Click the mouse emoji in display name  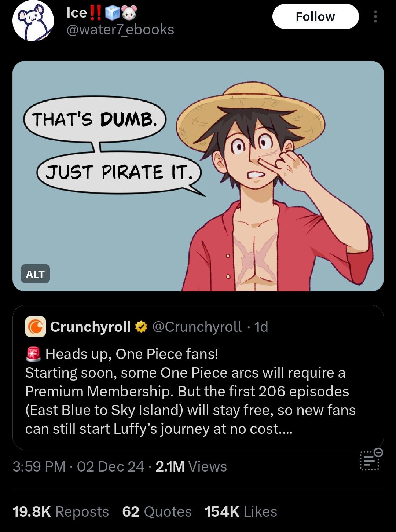click(x=129, y=13)
